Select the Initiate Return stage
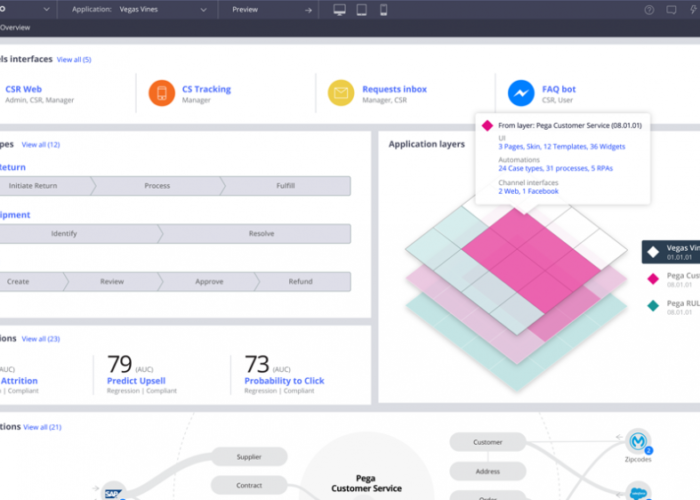Screen dimensions: 700x500 click(x=46, y=186)
